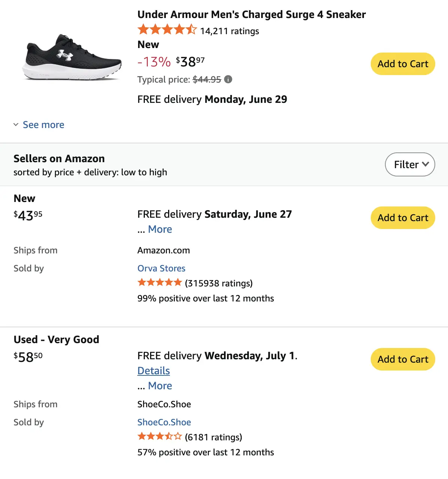Viewport: 448px width, 479px height.
Task: Open the ShoeCo.Shoe seller link
Action: click(x=164, y=422)
